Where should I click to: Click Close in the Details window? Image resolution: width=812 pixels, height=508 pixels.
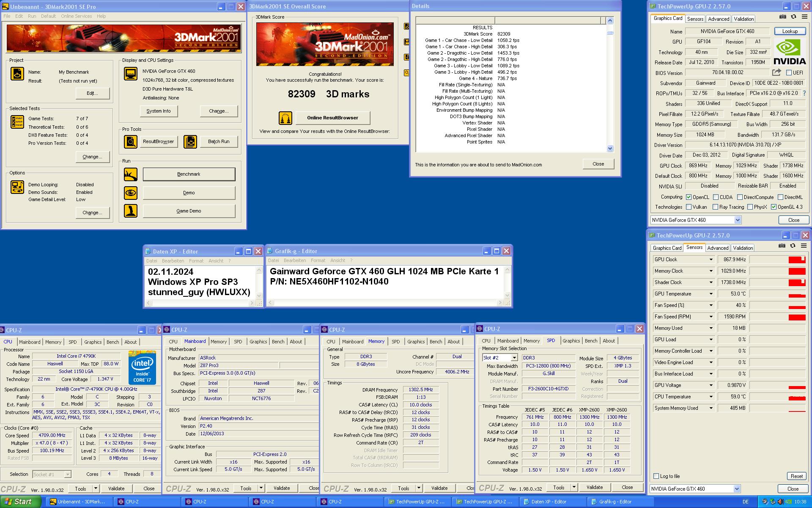click(x=598, y=164)
